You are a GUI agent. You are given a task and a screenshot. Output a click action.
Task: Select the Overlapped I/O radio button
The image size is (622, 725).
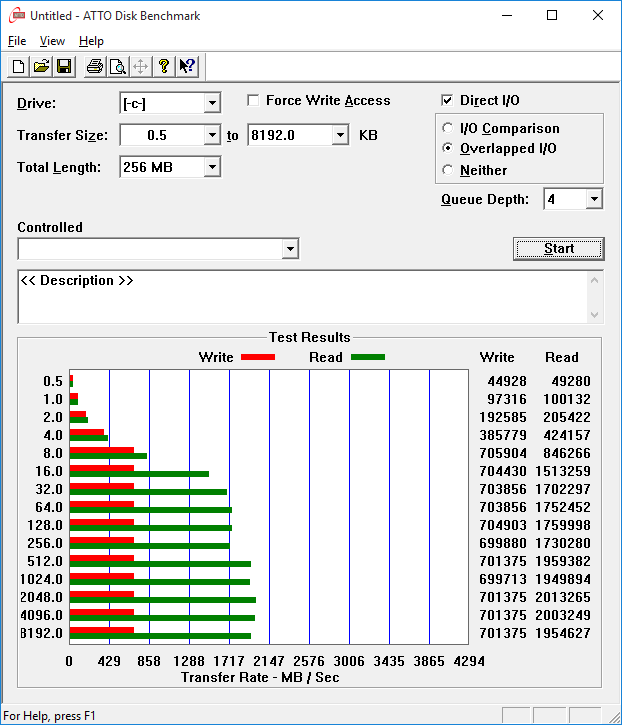[x=447, y=148]
